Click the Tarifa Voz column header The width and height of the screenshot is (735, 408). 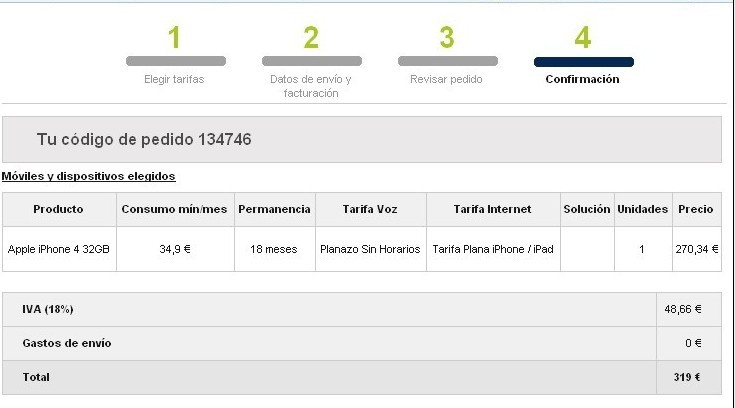(x=370, y=209)
